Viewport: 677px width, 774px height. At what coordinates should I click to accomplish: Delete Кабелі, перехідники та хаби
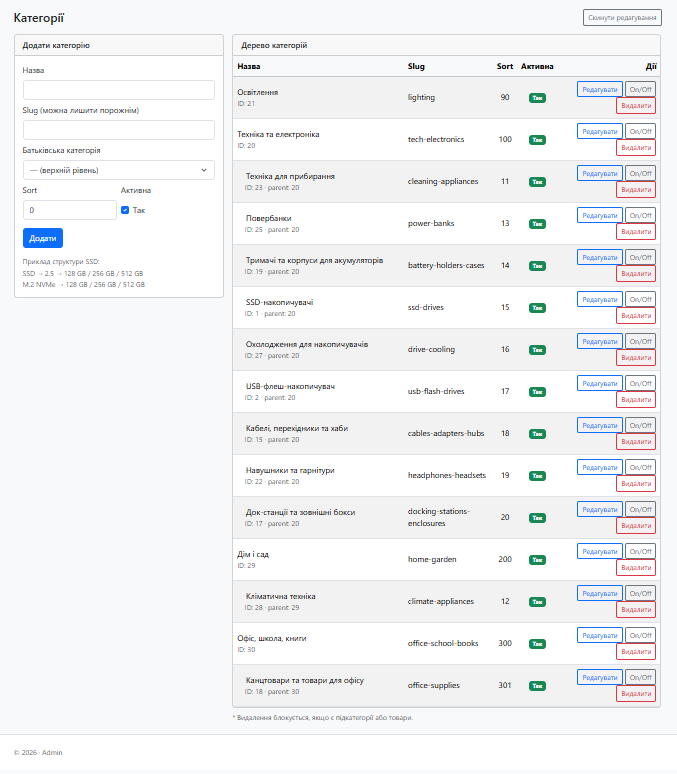click(x=636, y=441)
